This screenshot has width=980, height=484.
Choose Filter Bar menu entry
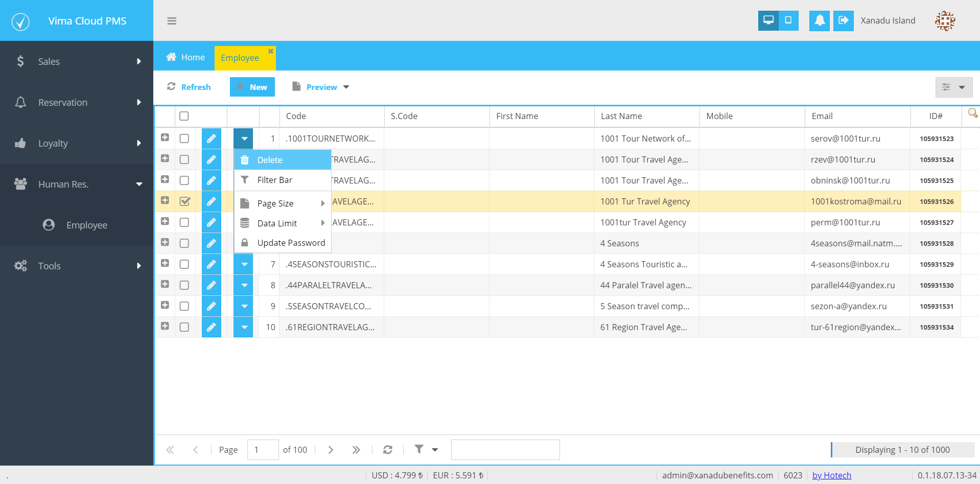tap(283, 180)
